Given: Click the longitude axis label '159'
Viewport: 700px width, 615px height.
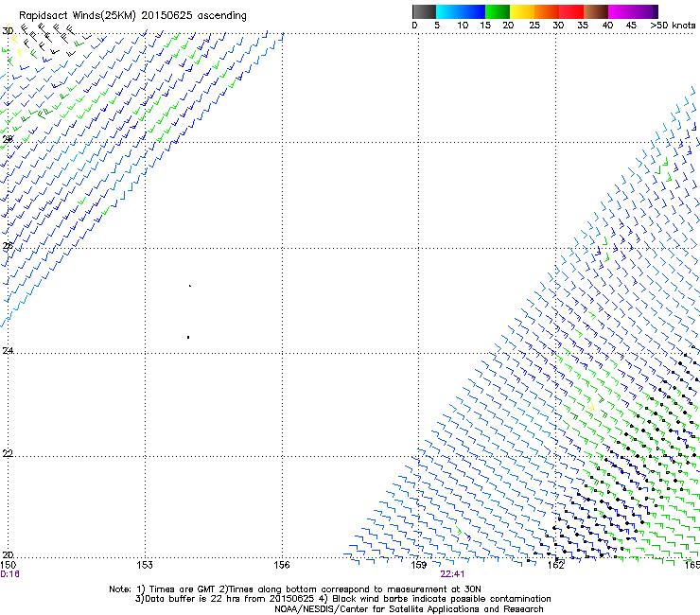Looking at the screenshot, I should [419, 565].
